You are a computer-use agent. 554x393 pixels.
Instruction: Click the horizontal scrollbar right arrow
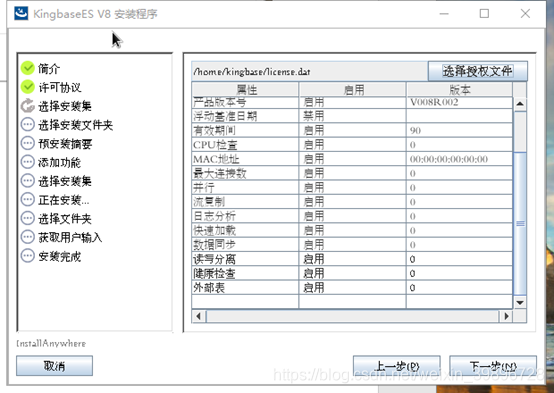(x=506, y=316)
